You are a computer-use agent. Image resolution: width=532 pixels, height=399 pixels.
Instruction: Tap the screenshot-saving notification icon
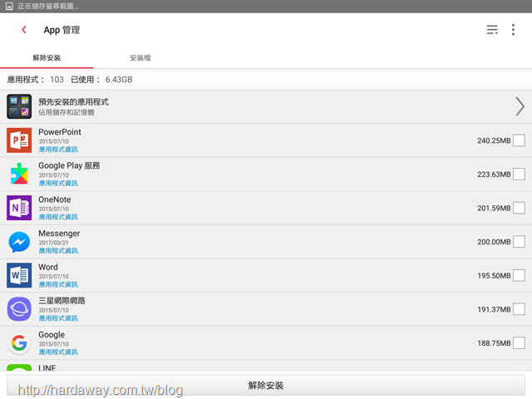[9, 6]
